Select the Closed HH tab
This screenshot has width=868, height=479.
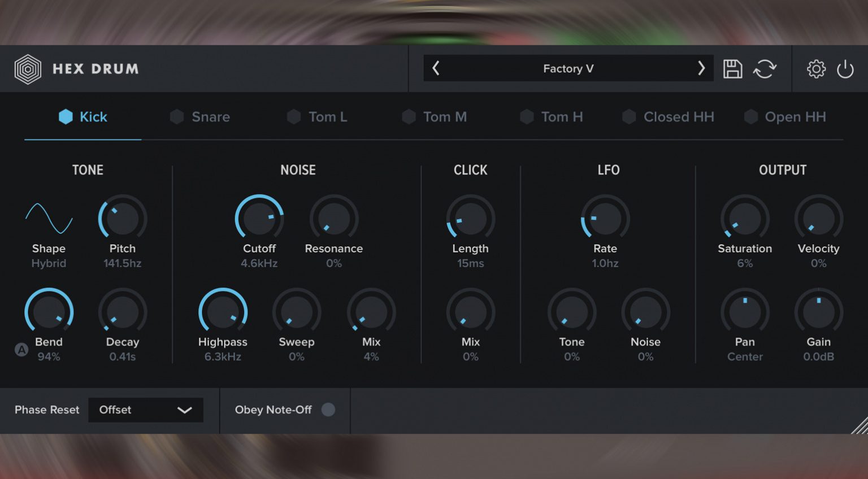pyautogui.click(x=679, y=117)
